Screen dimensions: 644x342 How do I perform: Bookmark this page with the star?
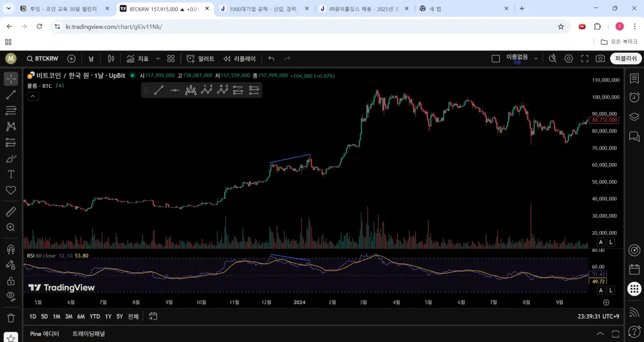pos(561,26)
